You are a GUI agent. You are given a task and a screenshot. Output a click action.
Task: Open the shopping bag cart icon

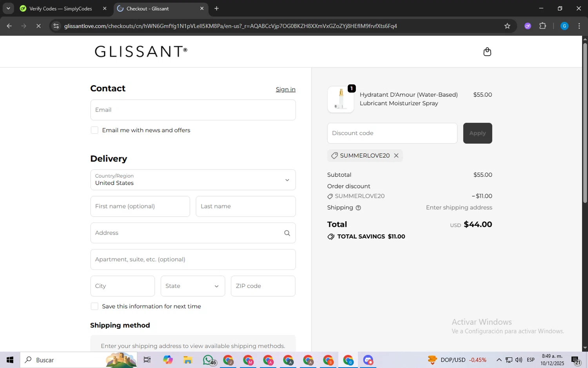487,52
